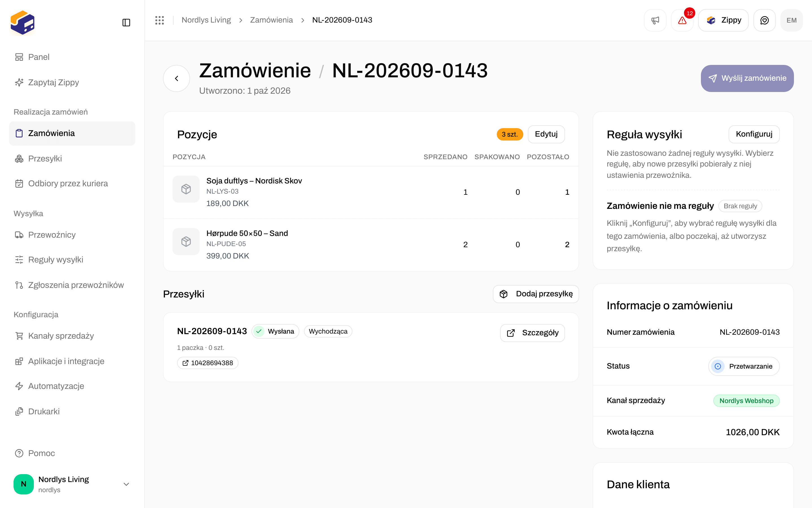Click the POZOSTAŁO column header

[548, 157]
